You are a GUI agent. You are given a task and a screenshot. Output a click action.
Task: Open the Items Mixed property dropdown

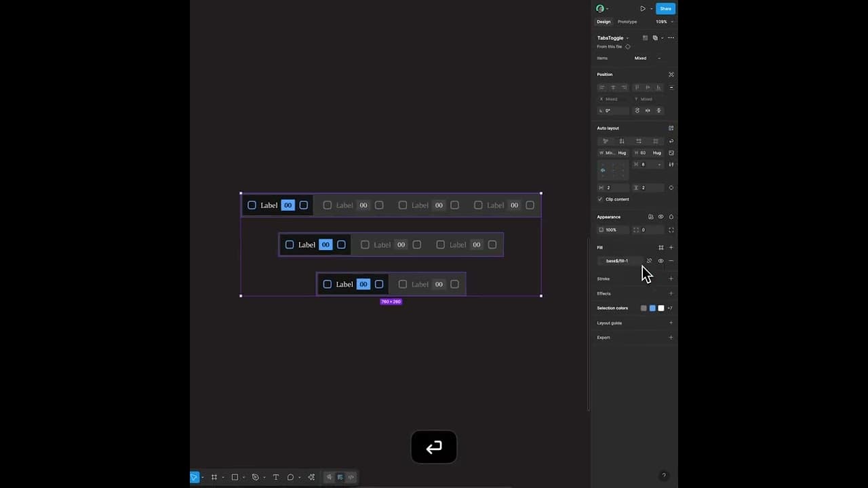coord(648,58)
